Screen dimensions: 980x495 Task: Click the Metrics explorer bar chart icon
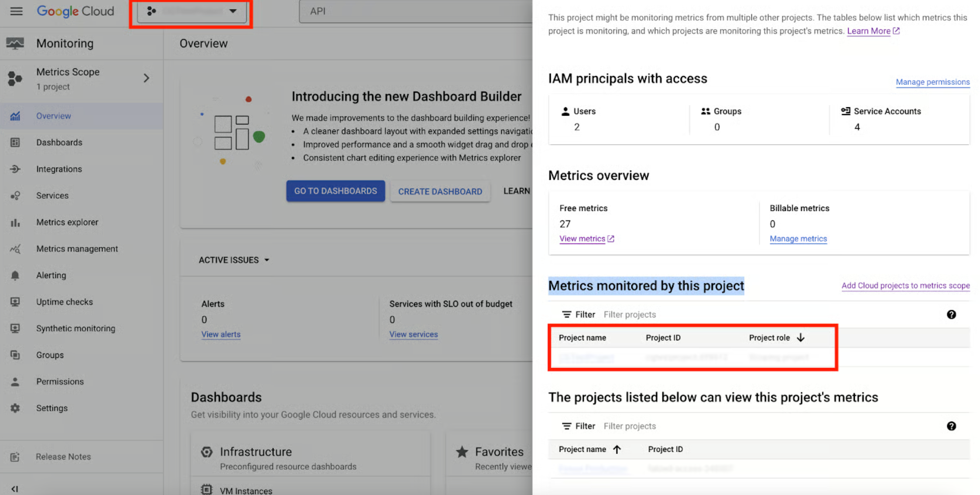15,223
